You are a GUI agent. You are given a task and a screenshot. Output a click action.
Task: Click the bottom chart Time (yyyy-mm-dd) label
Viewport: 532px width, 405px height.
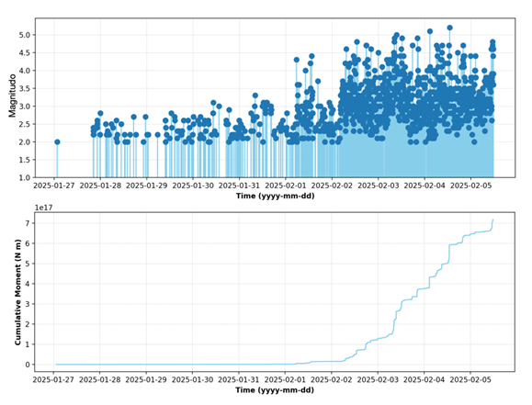click(x=275, y=390)
